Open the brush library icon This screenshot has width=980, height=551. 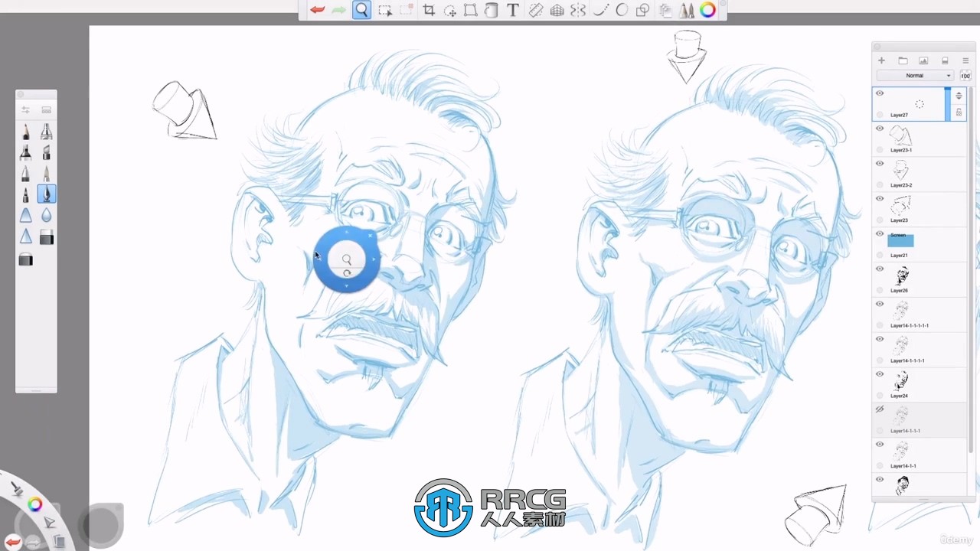[47, 110]
